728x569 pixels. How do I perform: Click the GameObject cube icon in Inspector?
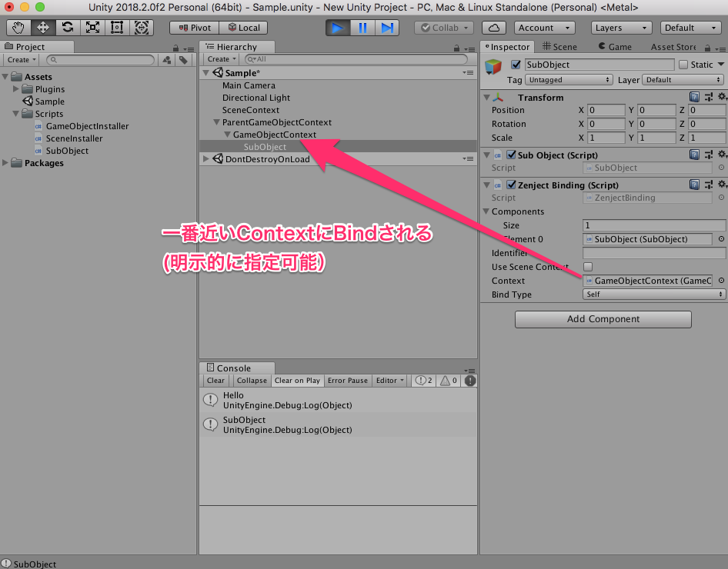coord(493,67)
